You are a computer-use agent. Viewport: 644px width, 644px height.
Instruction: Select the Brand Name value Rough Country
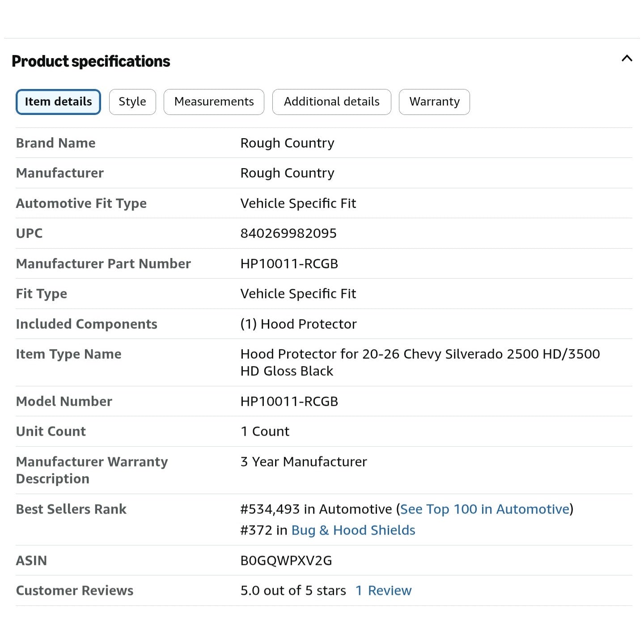287,143
